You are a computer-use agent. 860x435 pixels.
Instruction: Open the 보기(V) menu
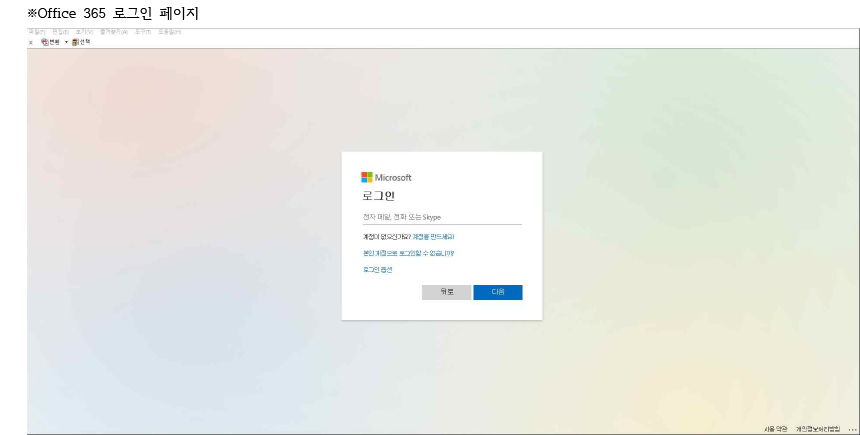point(84,32)
